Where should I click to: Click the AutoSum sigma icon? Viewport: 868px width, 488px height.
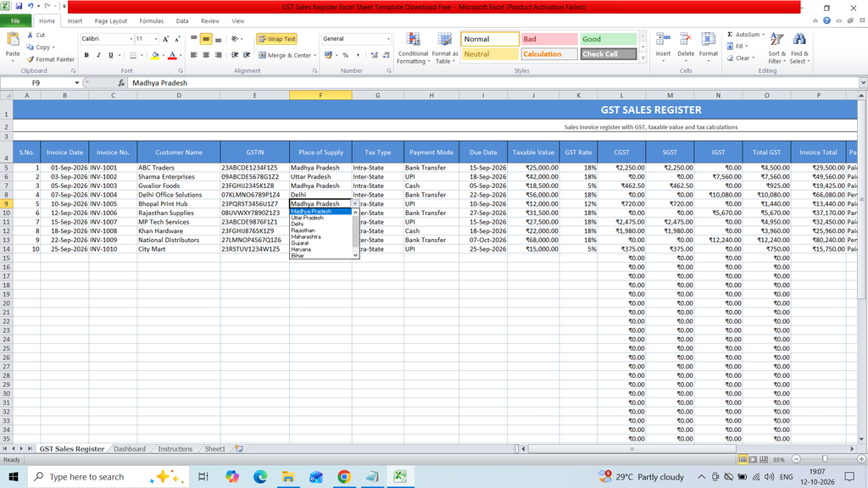click(730, 35)
